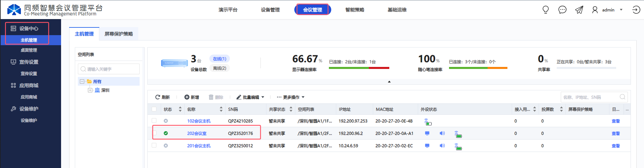Click the lightbulb tips icon in header
The image size is (644, 168).
pos(546,10)
